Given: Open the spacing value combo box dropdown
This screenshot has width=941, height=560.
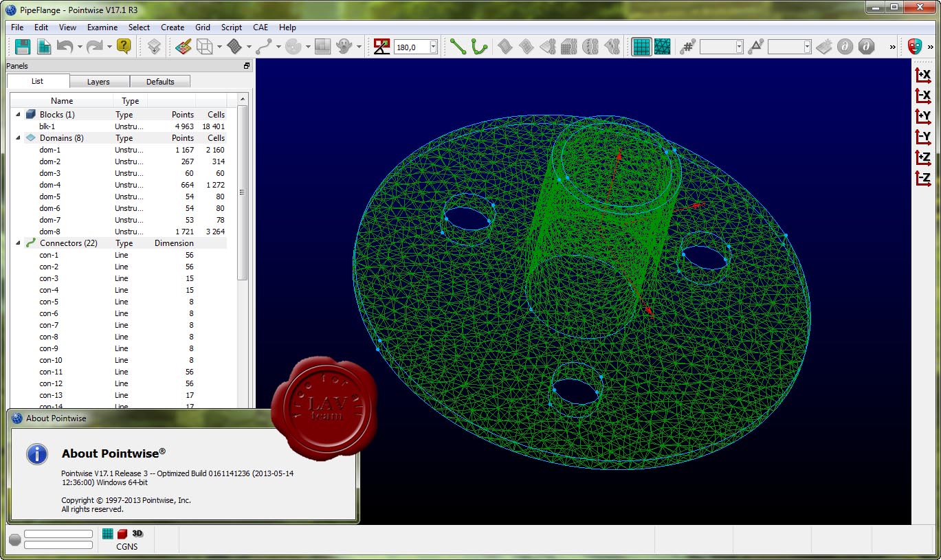Looking at the screenshot, I should coord(808,47).
